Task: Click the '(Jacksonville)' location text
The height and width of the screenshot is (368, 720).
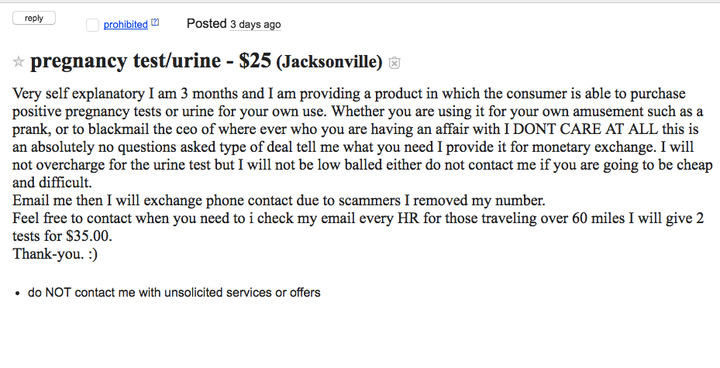Action: [329, 62]
